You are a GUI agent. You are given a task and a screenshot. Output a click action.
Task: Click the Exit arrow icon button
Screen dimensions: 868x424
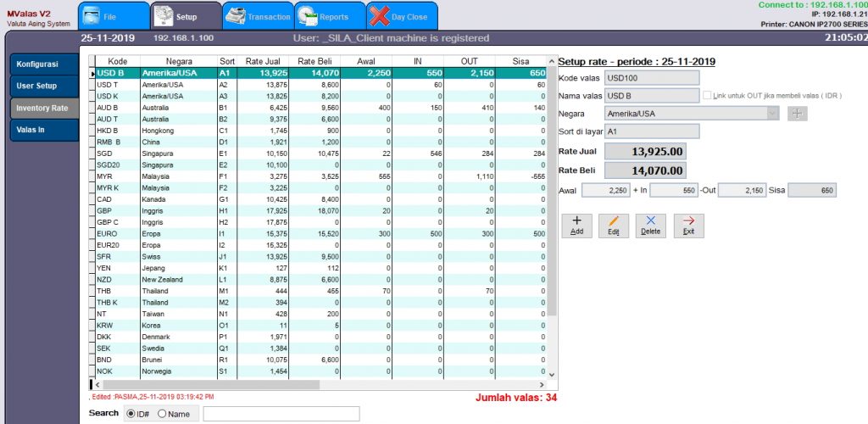point(687,225)
